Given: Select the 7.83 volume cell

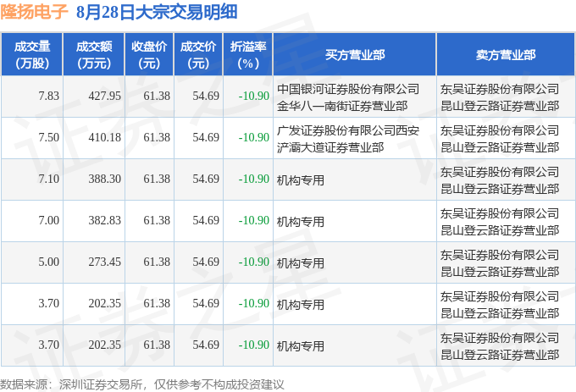Looking at the screenshot, I should pos(32,97).
